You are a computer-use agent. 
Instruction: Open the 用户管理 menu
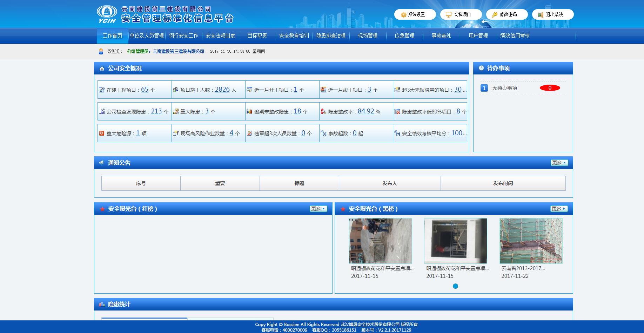[478, 35]
